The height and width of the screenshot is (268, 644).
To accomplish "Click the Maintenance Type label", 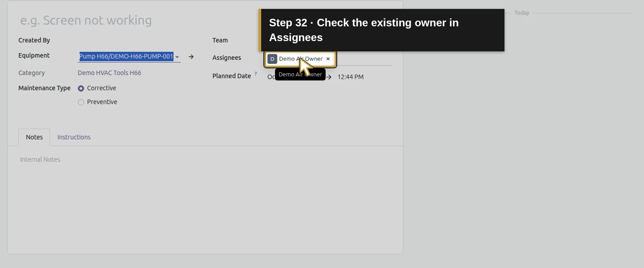I will tap(44, 88).
